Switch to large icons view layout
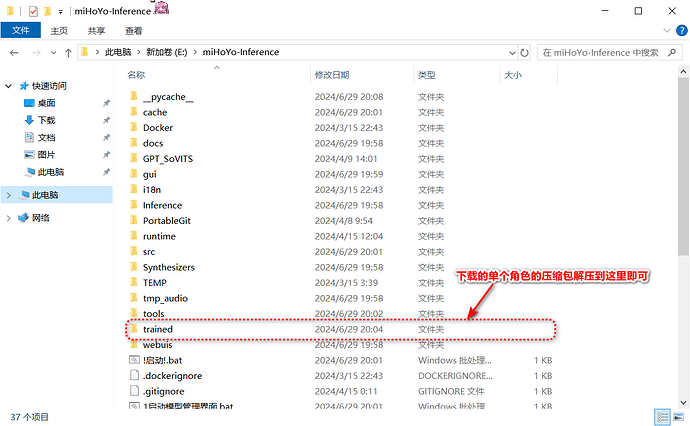Viewport: 690px width, 426px height. coord(679,417)
